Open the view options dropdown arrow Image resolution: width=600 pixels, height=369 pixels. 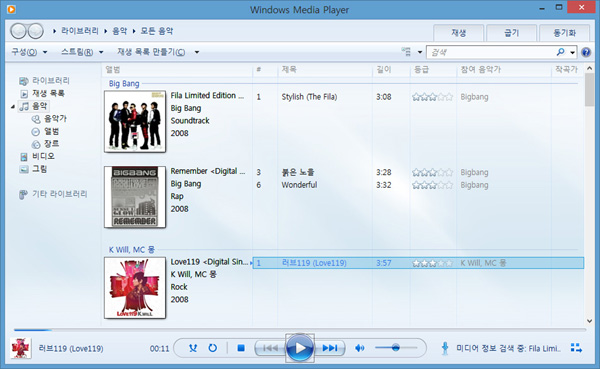420,52
